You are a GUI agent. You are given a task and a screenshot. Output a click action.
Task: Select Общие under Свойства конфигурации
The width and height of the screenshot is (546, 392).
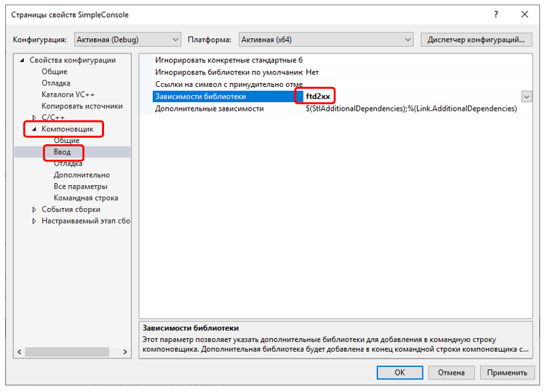pos(54,71)
